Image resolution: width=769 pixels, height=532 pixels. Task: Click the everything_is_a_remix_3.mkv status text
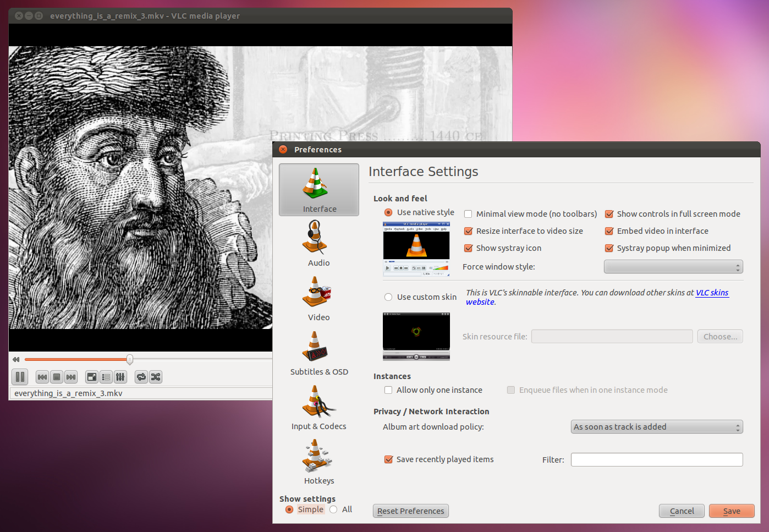tap(68, 393)
